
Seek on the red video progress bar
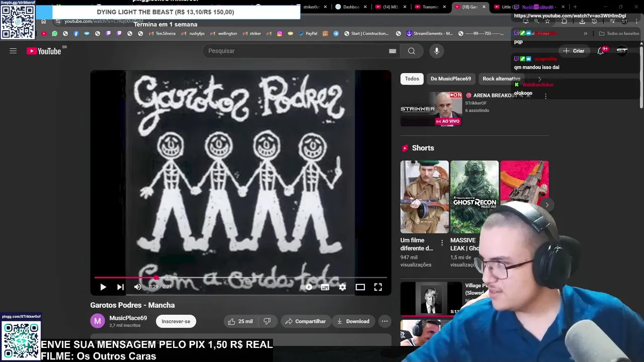[240, 277]
